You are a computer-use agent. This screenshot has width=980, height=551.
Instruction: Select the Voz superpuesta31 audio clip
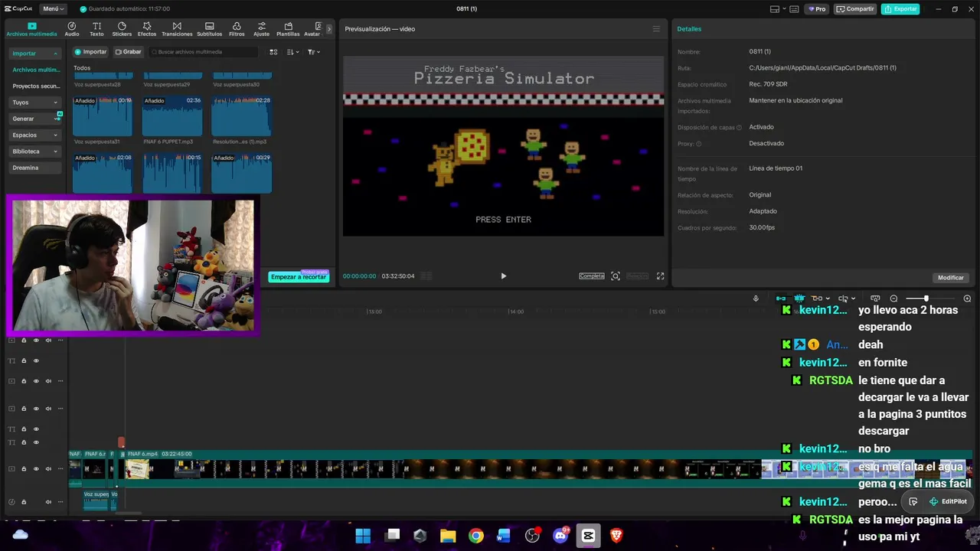(103, 116)
